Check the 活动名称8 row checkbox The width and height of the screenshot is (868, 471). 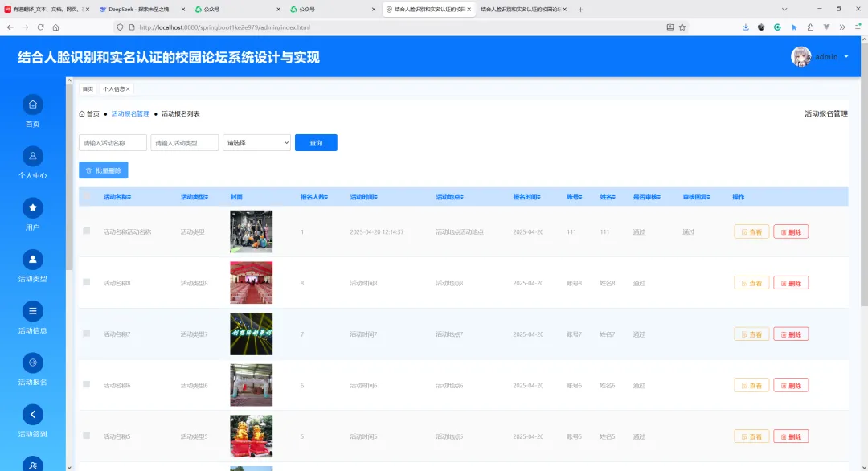click(x=86, y=282)
